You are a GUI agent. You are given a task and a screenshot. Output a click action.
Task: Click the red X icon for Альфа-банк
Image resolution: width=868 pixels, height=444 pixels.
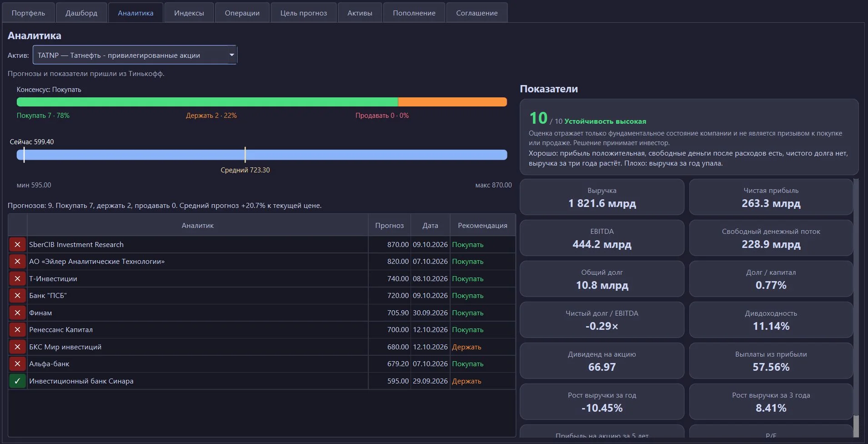click(x=17, y=364)
